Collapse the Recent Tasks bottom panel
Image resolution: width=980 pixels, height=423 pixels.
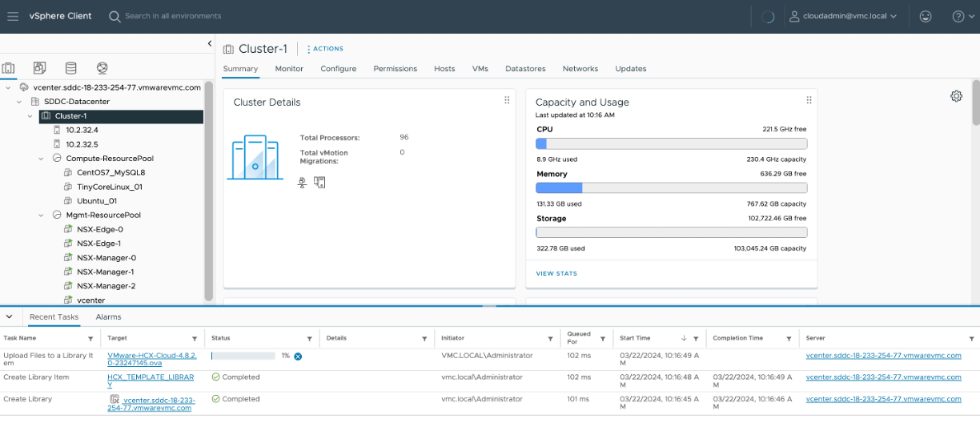pos(8,316)
